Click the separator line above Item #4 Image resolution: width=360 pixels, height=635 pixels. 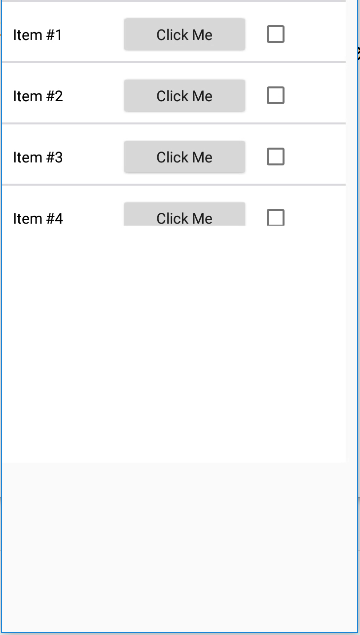point(174,185)
